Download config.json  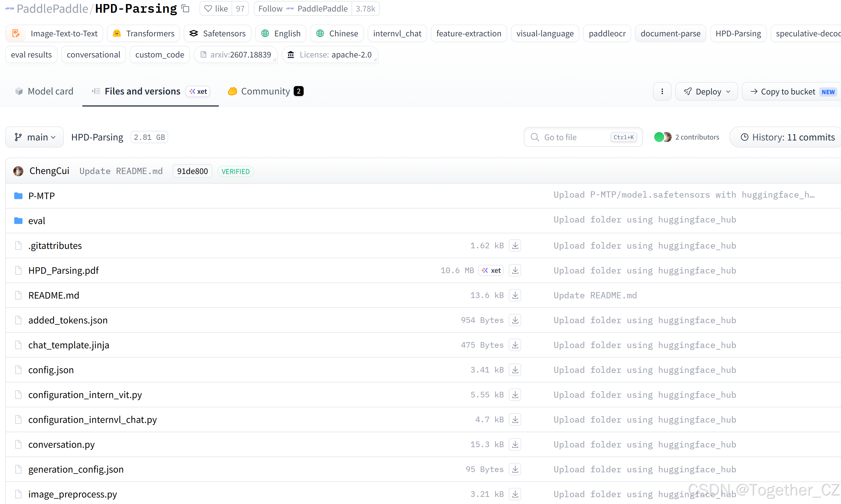pyautogui.click(x=515, y=369)
